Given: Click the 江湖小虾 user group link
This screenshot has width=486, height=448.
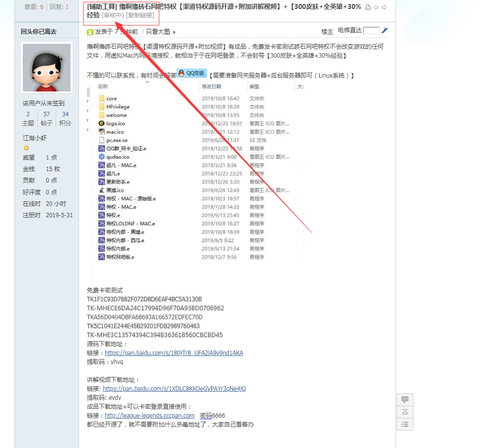Looking at the screenshot, I should click(x=35, y=138).
